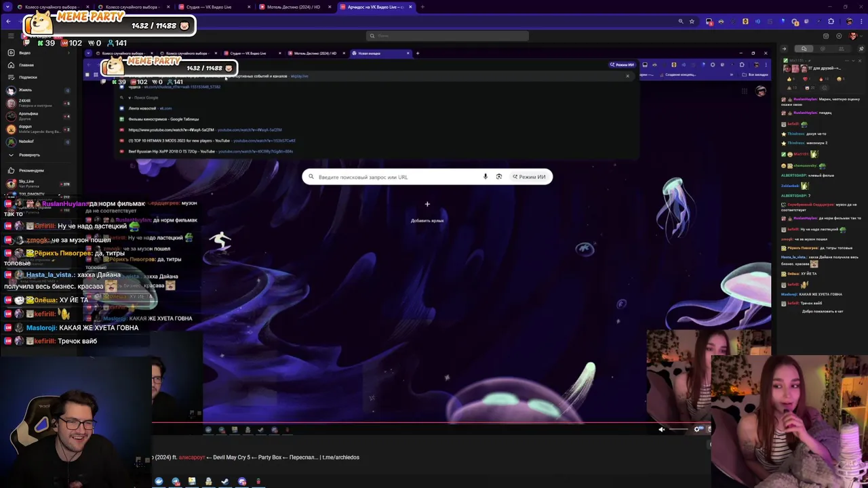Toggle the VK Video hamburger sidebar menu

11,36
